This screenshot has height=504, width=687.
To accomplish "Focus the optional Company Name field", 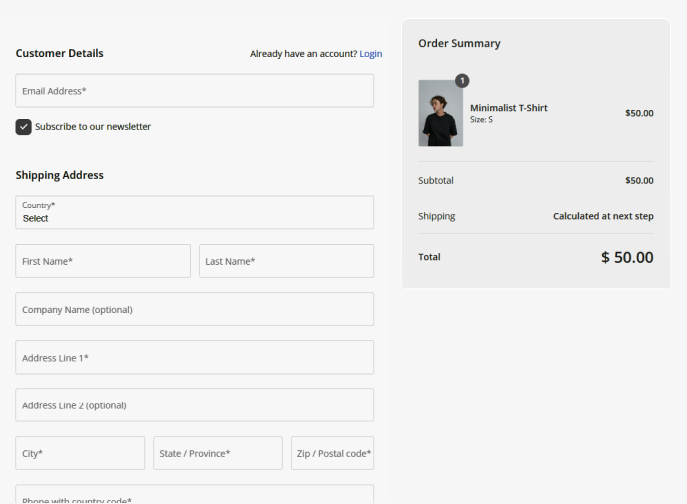I will click(194, 309).
